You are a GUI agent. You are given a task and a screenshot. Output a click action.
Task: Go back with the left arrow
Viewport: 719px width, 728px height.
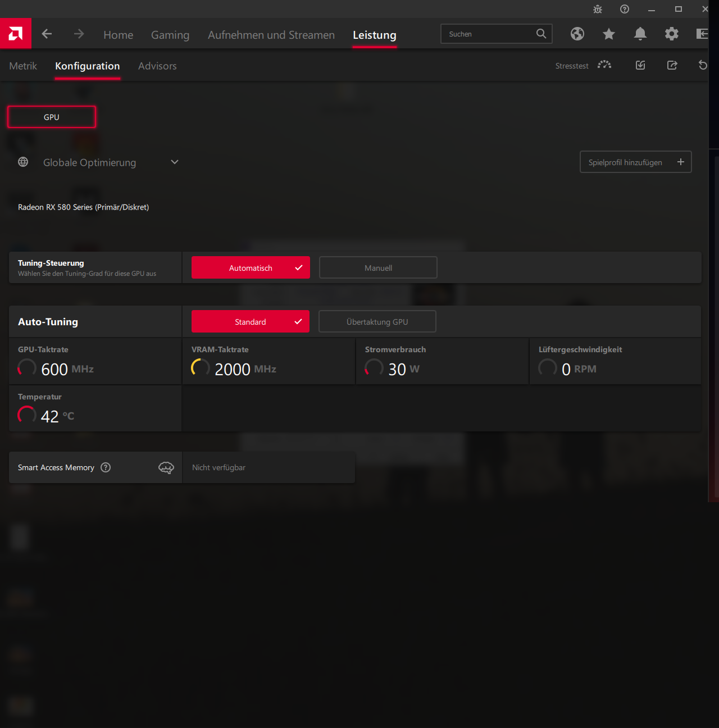pyautogui.click(x=47, y=34)
